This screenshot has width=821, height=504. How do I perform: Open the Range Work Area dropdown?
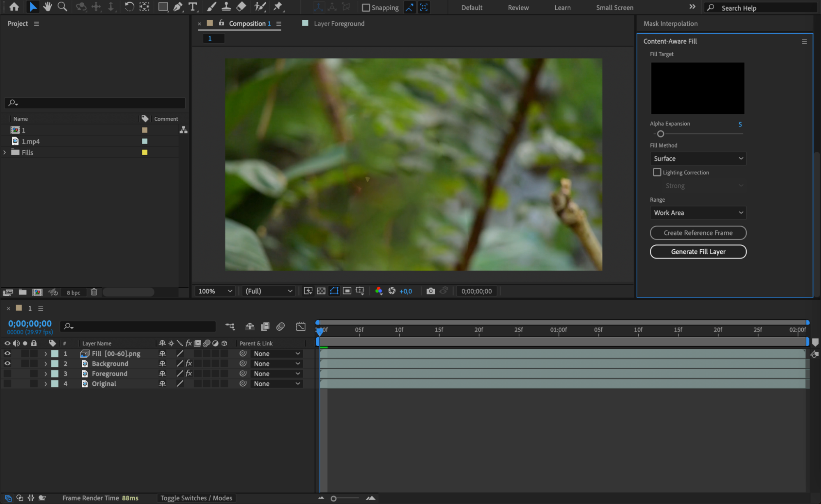[698, 213]
